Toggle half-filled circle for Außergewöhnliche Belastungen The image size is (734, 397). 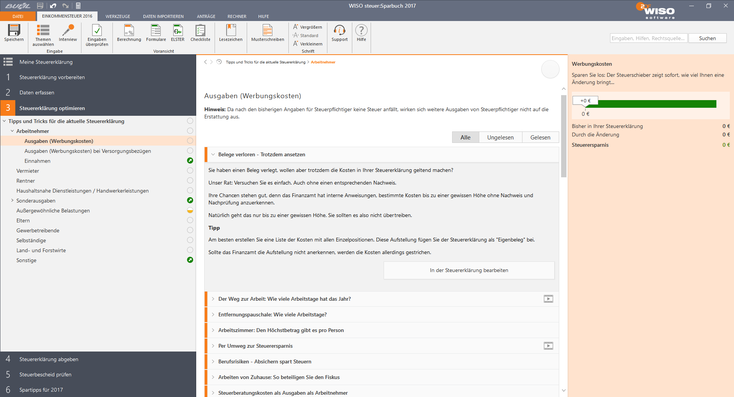[190, 210]
